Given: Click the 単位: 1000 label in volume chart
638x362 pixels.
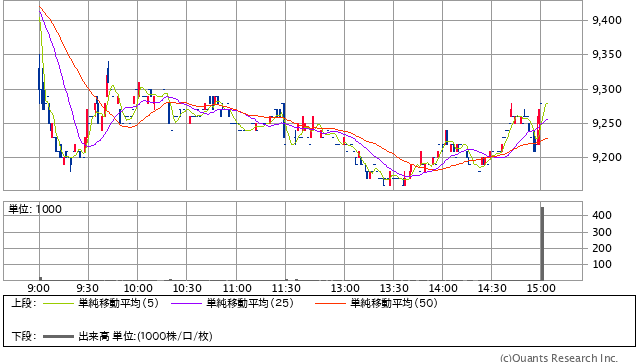Looking at the screenshot, I should pyautogui.click(x=35, y=209).
